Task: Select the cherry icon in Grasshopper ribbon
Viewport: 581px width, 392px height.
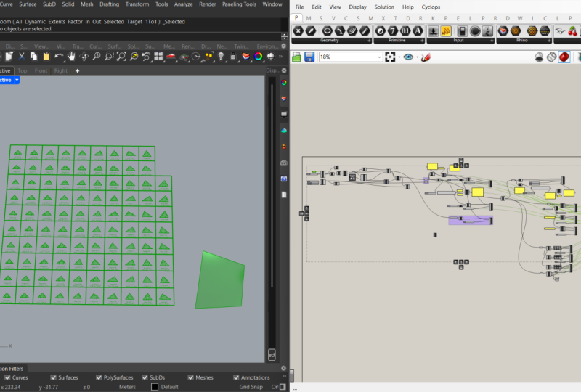Action: pyautogui.click(x=572, y=31)
